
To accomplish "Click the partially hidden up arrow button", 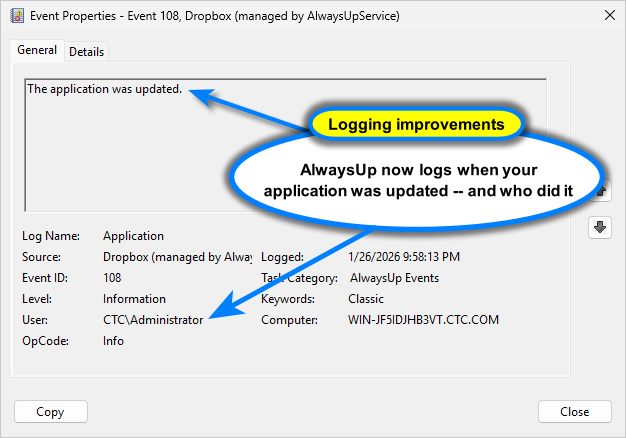I will coord(603,190).
